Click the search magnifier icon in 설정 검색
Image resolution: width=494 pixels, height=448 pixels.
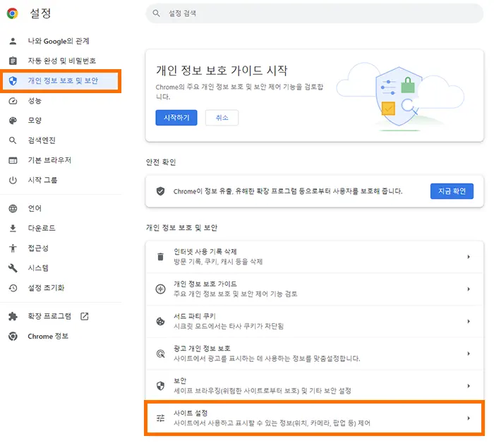(x=156, y=13)
